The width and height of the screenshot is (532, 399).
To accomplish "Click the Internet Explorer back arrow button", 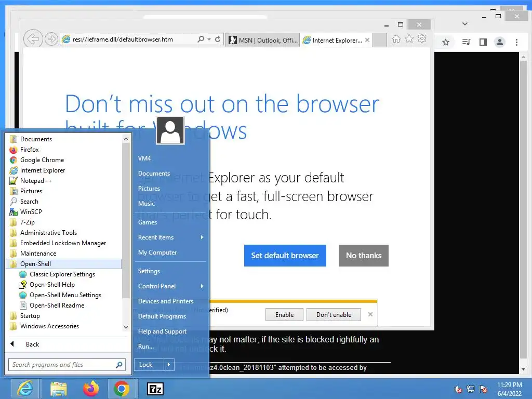I will click(x=33, y=39).
